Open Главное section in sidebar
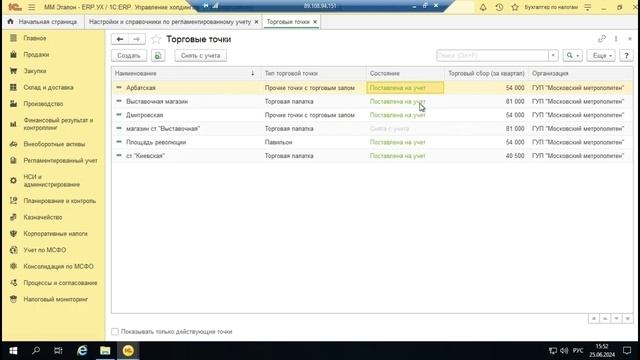This screenshot has height=360, width=640. (x=35, y=38)
